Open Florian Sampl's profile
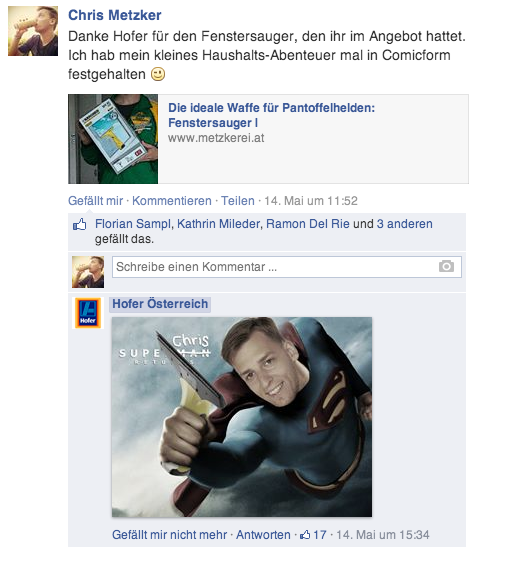This screenshot has width=517, height=563. point(133,224)
